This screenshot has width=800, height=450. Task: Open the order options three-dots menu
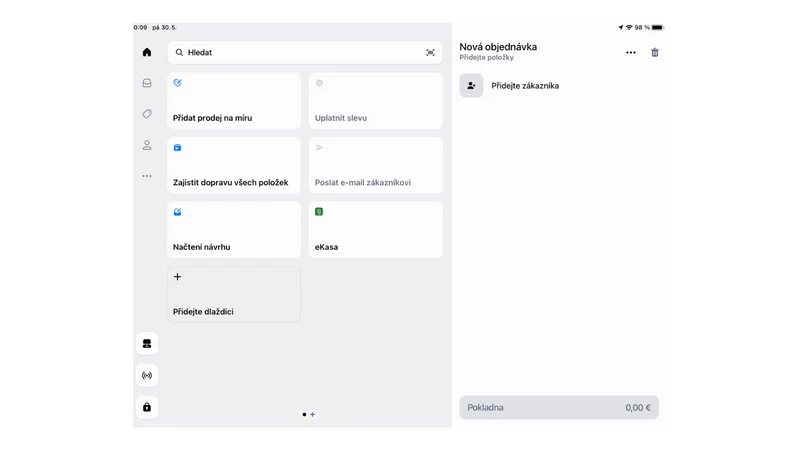[x=631, y=53]
